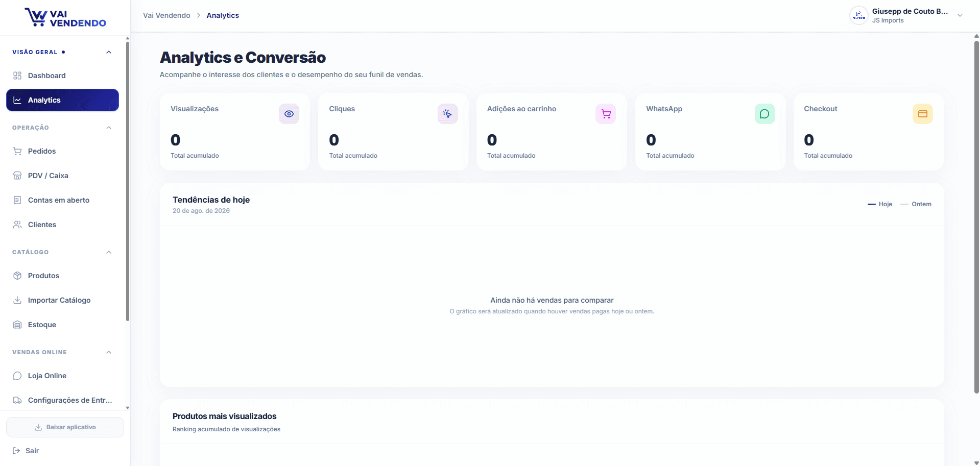Click the Dashboard grid icon
Viewport: 980px width, 466px height.
click(17, 76)
